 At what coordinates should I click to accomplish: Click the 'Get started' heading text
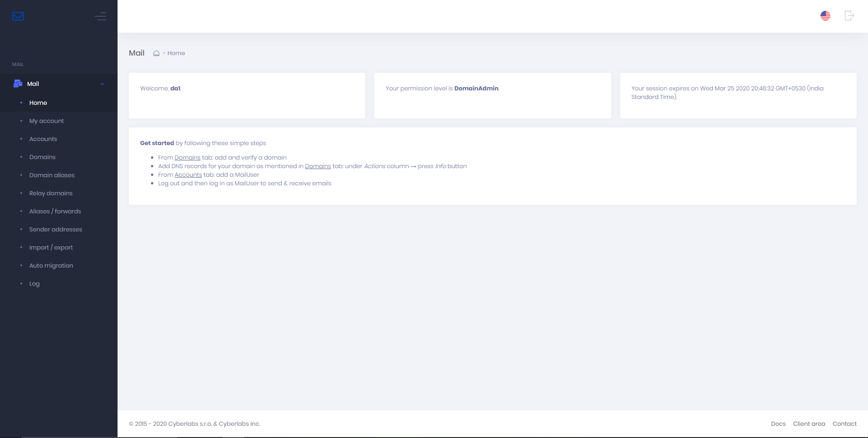tap(157, 143)
